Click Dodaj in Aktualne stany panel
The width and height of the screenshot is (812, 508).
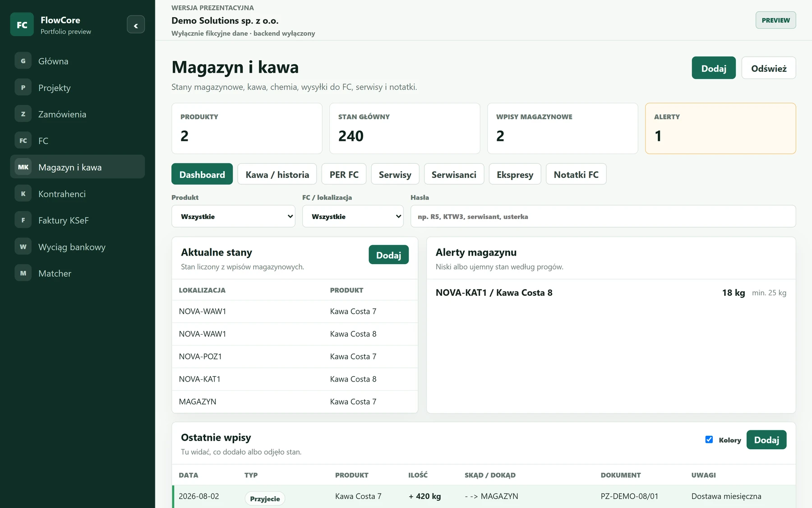pos(388,255)
